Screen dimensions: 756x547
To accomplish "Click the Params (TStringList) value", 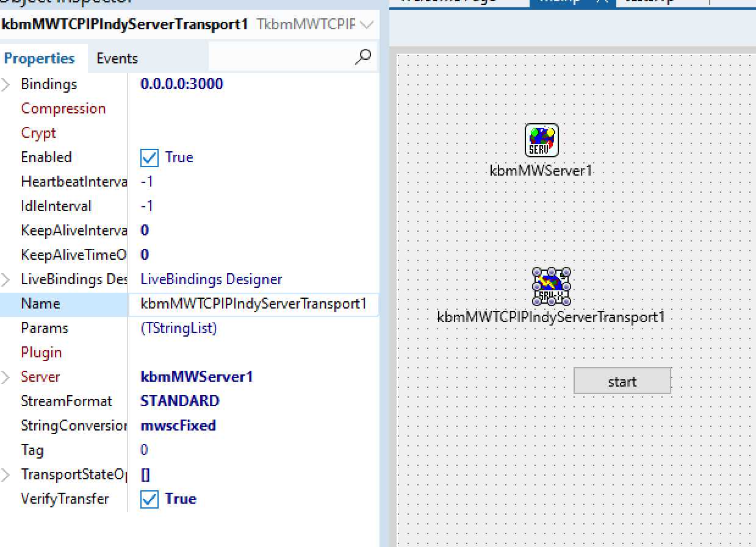I will click(x=179, y=328).
